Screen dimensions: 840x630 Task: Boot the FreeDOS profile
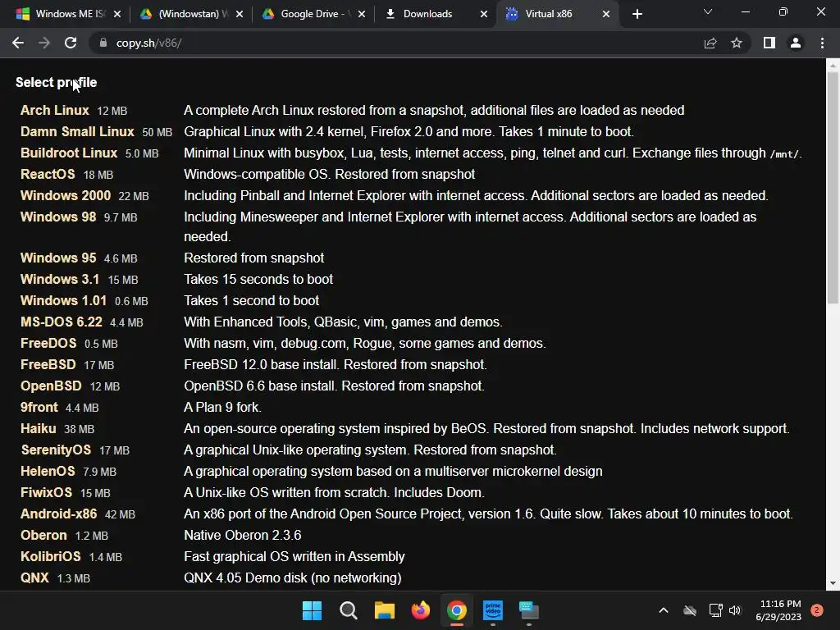[48, 344]
